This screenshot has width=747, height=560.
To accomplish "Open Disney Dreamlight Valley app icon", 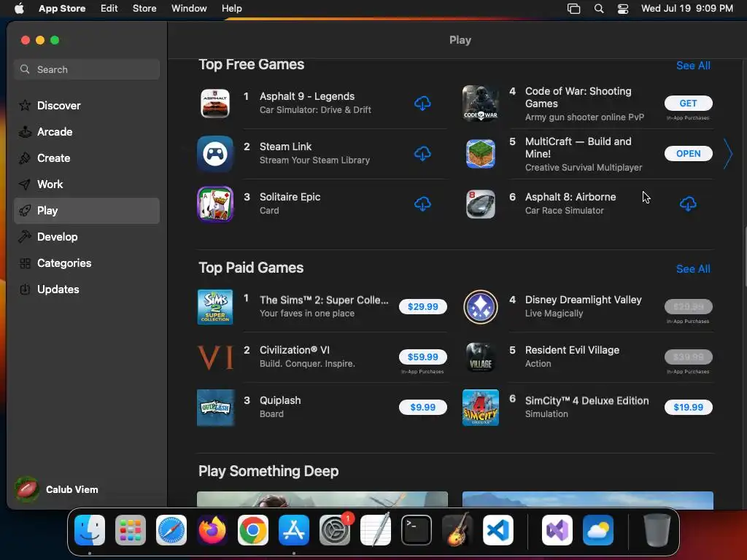I will [x=480, y=307].
